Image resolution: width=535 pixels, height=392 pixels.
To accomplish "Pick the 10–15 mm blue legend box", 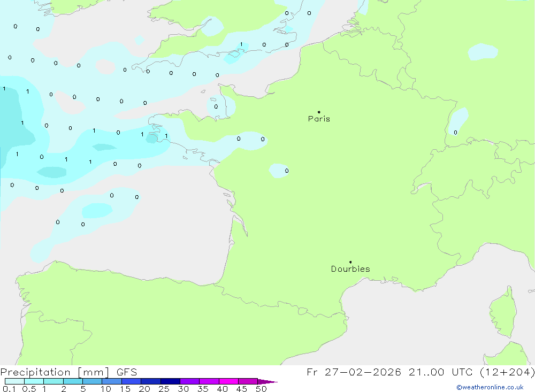I will click(x=112, y=381).
